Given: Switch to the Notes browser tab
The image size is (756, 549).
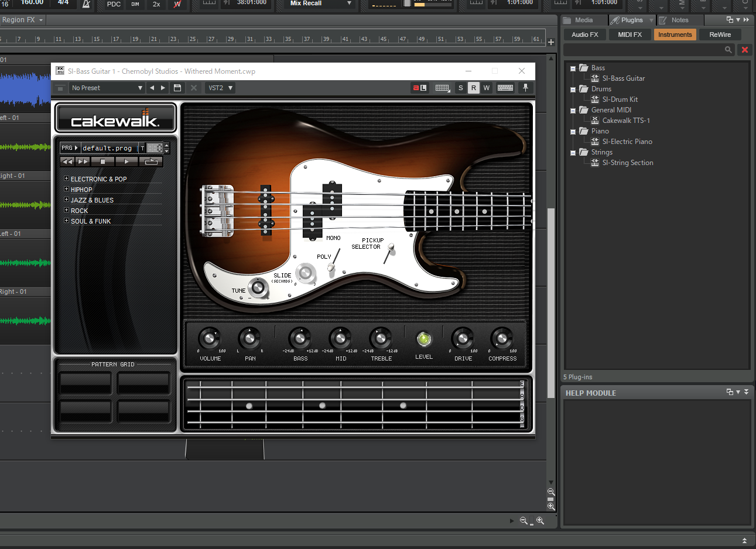Looking at the screenshot, I should pos(680,20).
